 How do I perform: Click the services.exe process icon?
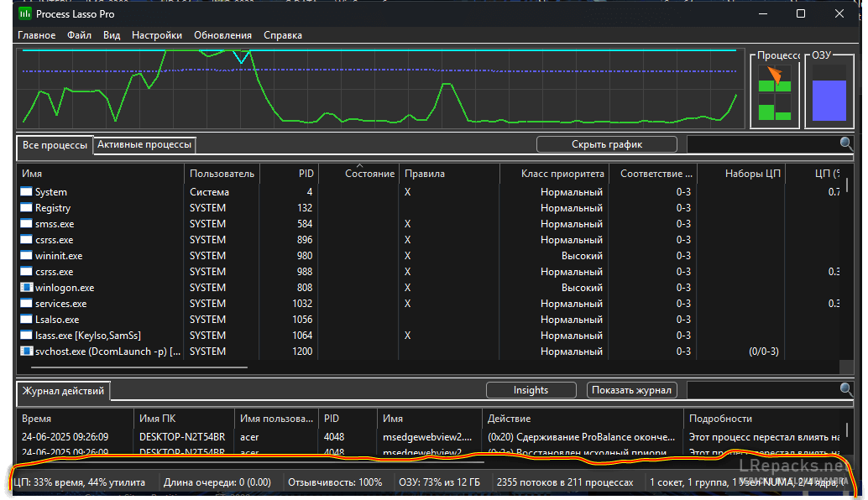tap(27, 304)
